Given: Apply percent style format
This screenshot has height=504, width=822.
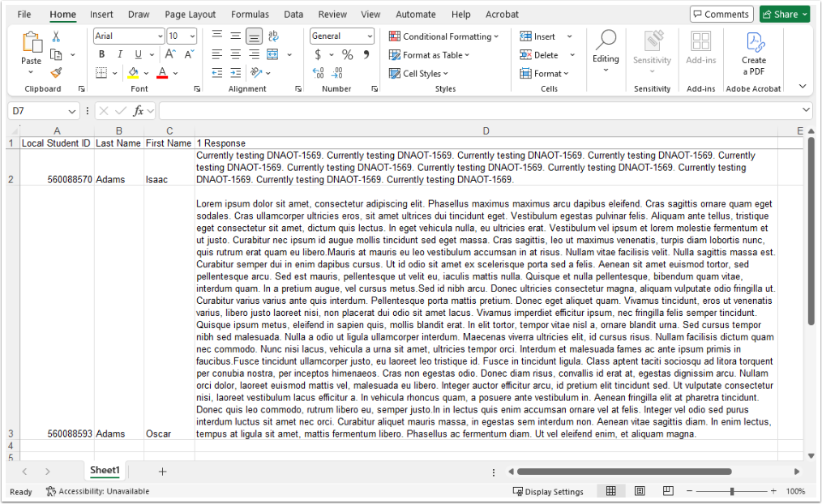Looking at the screenshot, I should pyautogui.click(x=347, y=54).
